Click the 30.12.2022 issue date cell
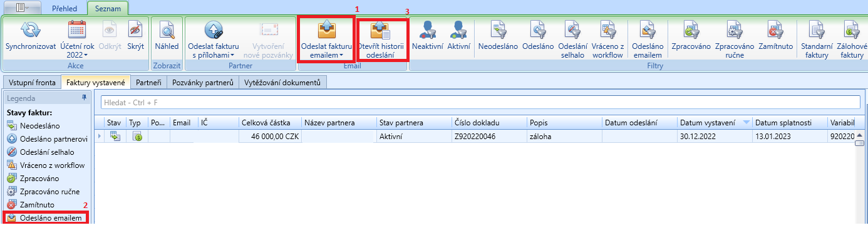The image size is (868, 240). tap(715, 136)
